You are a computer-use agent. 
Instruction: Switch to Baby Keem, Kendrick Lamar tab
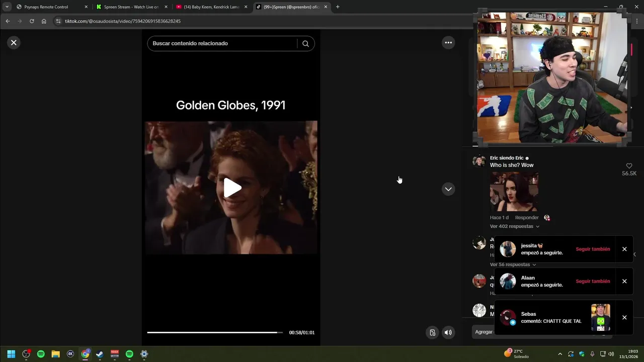pyautogui.click(x=211, y=7)
